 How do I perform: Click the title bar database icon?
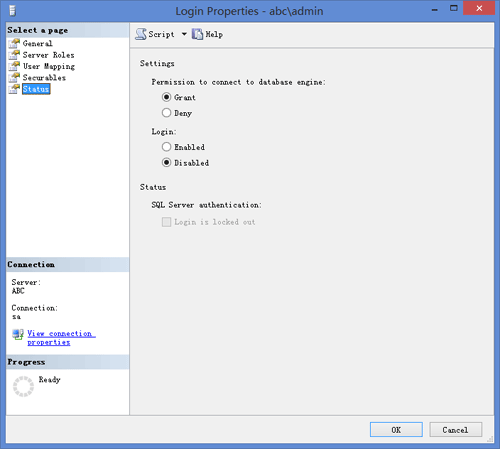tap(13, 10)
